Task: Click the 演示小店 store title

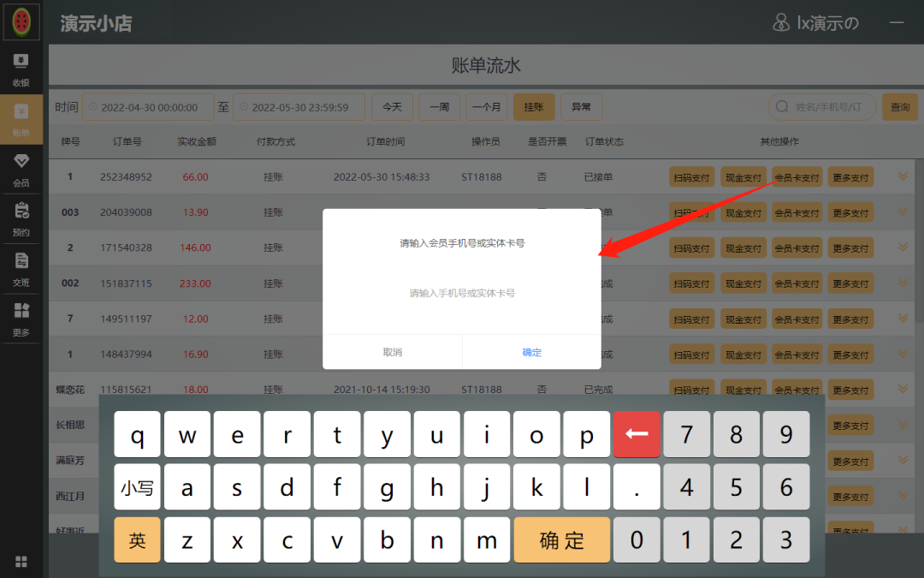Action: [x=96, y=23]
